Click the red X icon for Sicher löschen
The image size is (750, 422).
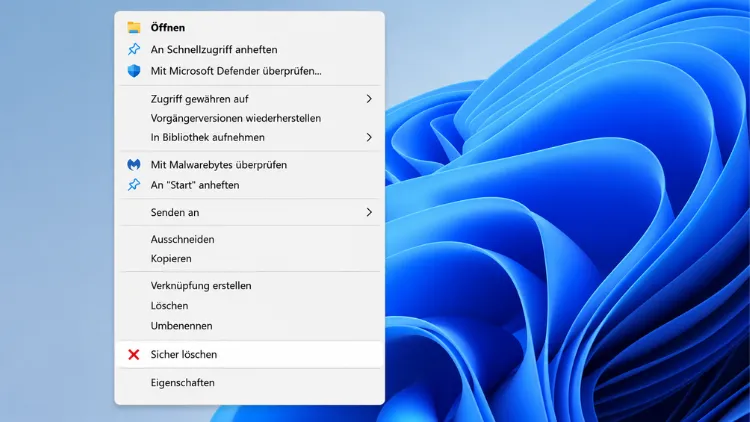[134, 355]
